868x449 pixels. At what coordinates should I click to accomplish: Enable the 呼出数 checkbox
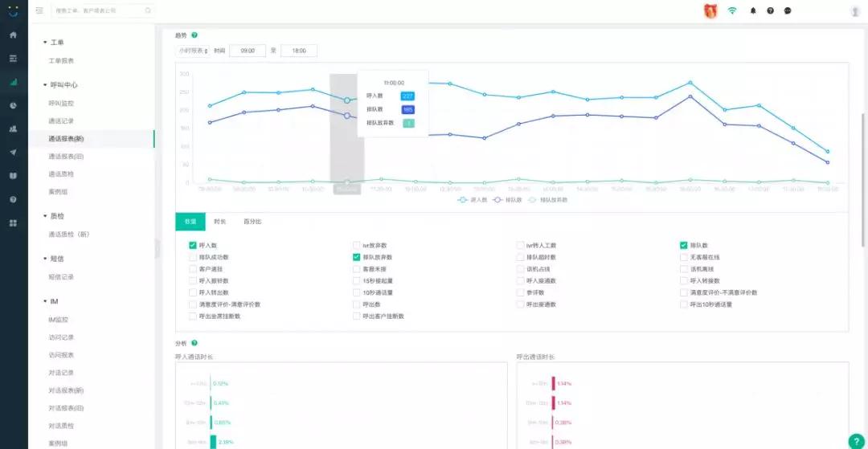click(357, 304)
